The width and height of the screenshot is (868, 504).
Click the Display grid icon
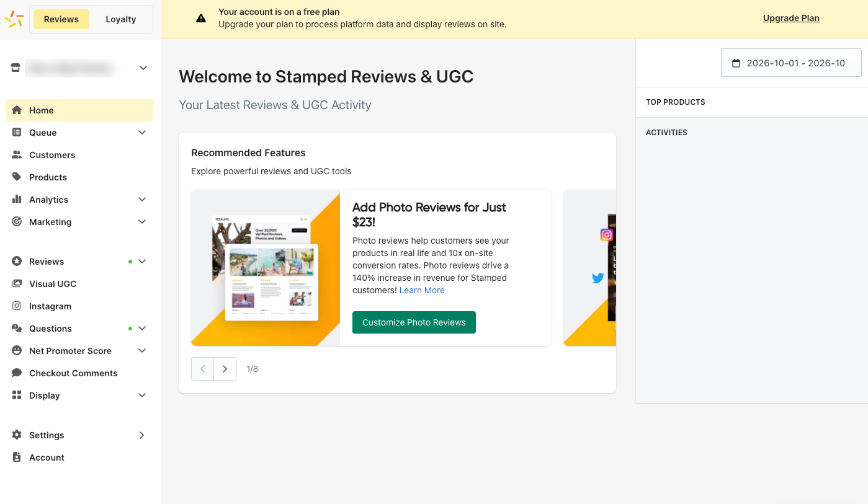[17, 396]
